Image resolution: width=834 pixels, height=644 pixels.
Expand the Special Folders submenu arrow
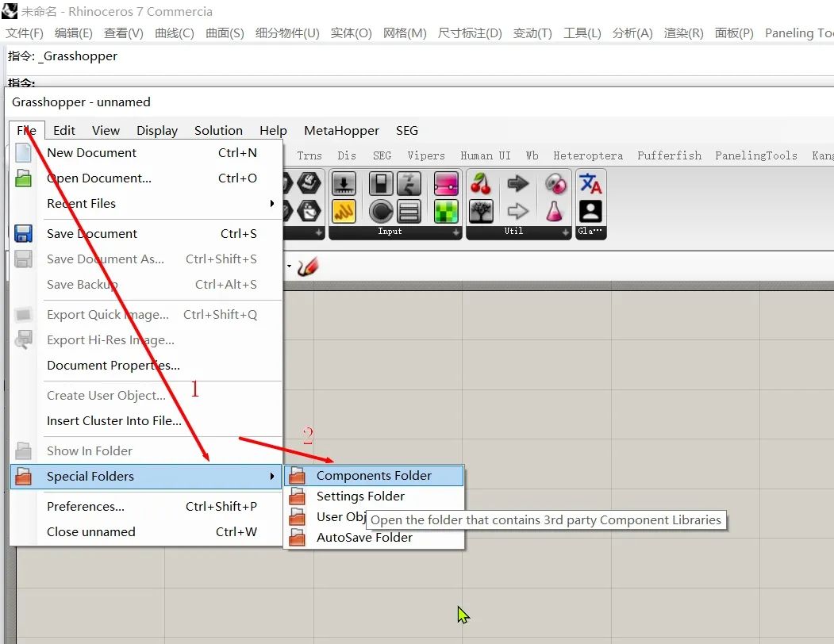[x=272, y=476]
